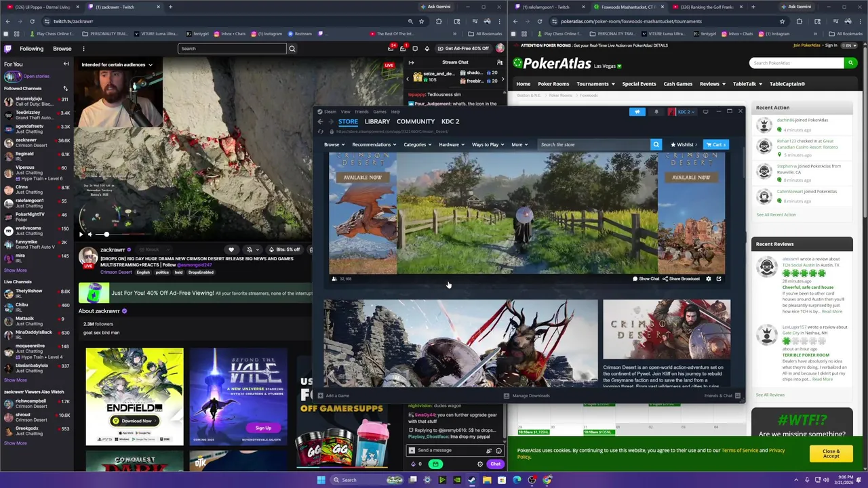Image resolution: width=868 pixels, height=488 pixels.
Task: Open the chat emote picker
Action: (498, 451)
